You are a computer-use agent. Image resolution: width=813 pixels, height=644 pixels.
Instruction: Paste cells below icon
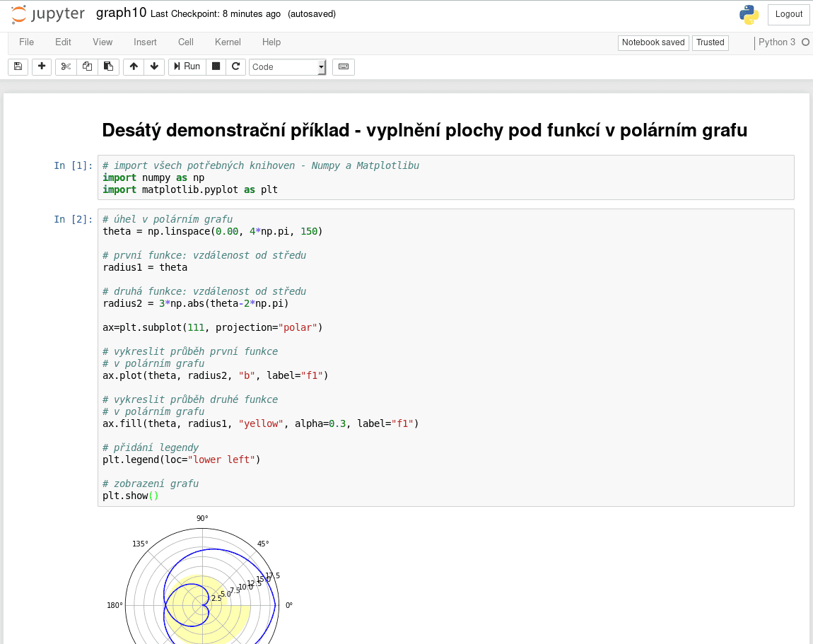tap(108, 66)
